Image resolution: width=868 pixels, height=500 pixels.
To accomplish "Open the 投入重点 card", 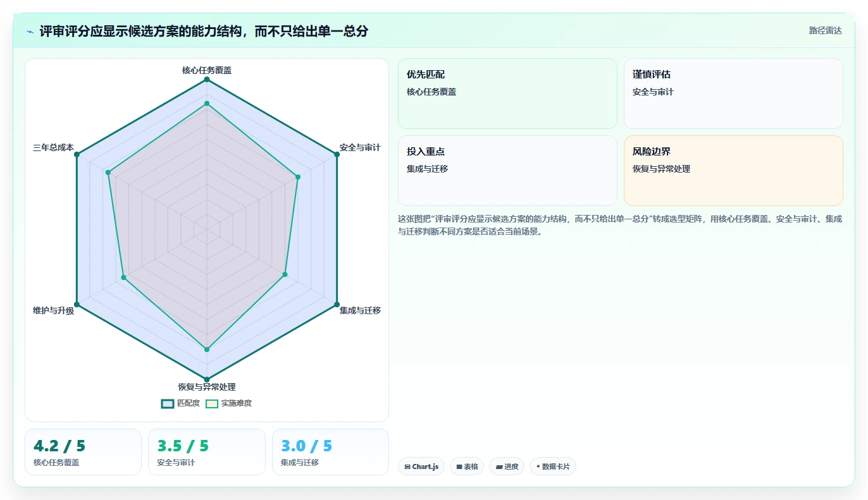I will (507, 171).
